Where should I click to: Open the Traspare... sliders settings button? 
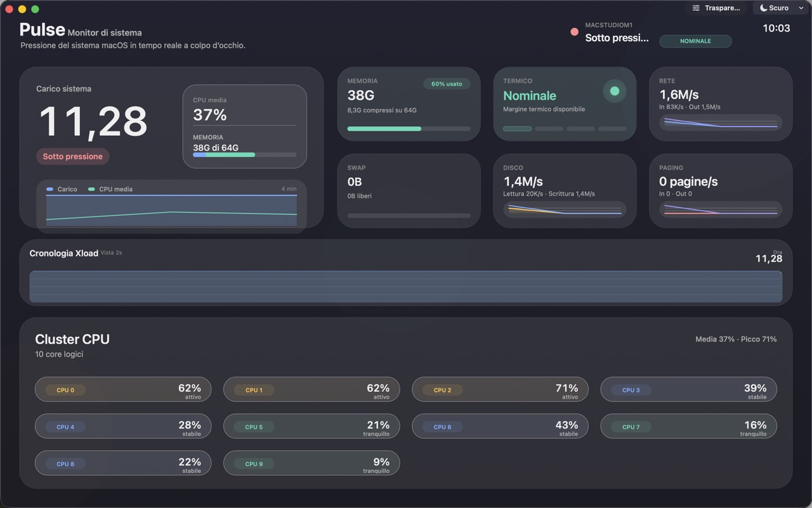coord(716,8)
